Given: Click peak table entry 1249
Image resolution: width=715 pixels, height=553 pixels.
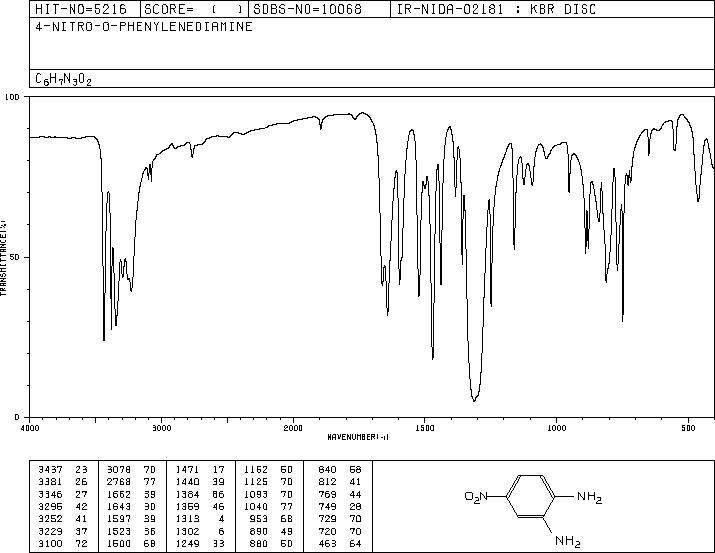Looking at the screenshot, I should click(187, 543).
